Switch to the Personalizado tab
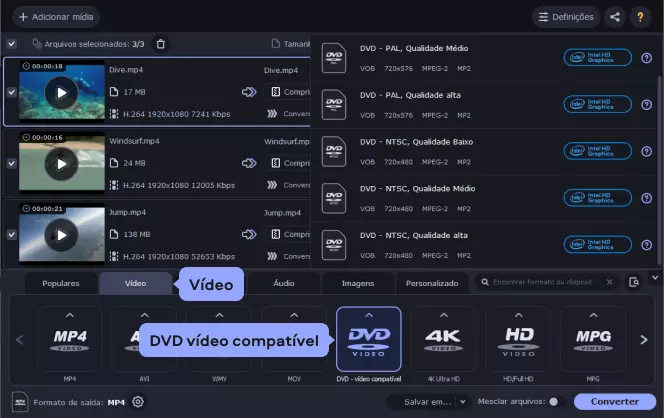 (x=432, y=283)
